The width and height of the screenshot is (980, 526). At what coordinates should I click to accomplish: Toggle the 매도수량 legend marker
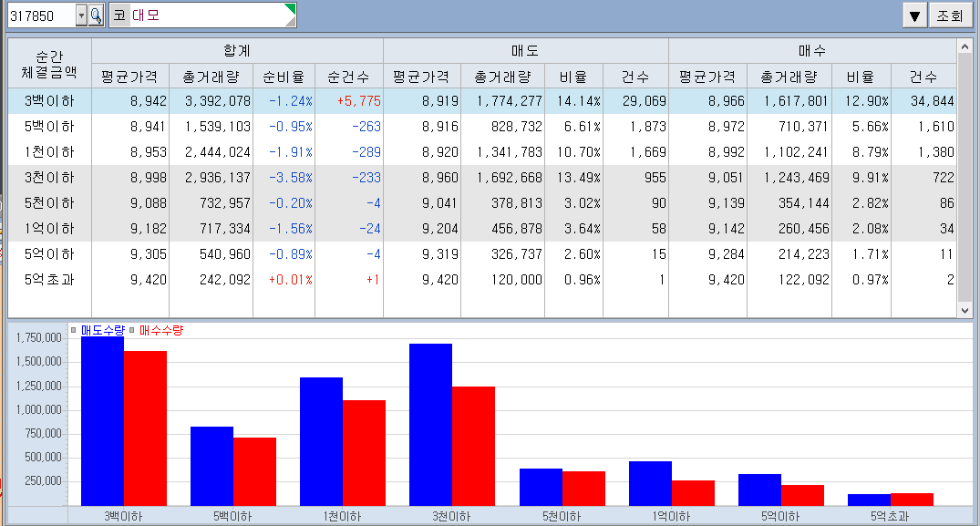(x=74, y=331)
